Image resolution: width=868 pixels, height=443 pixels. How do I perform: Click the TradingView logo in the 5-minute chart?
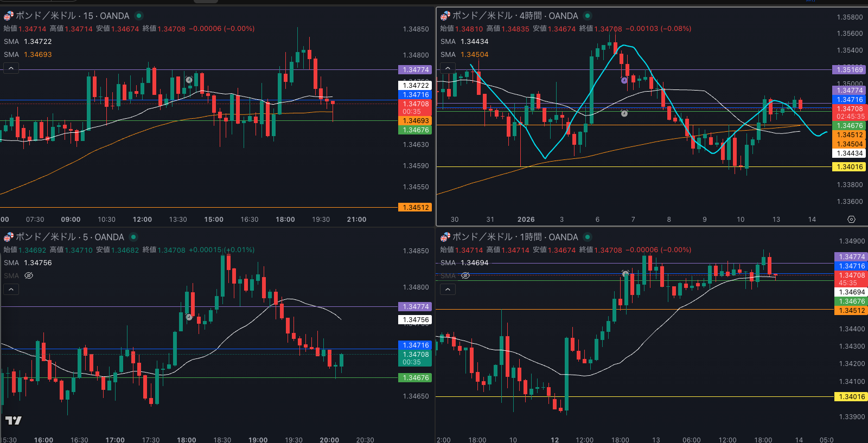pyautogui.click(x=14, y=420)
